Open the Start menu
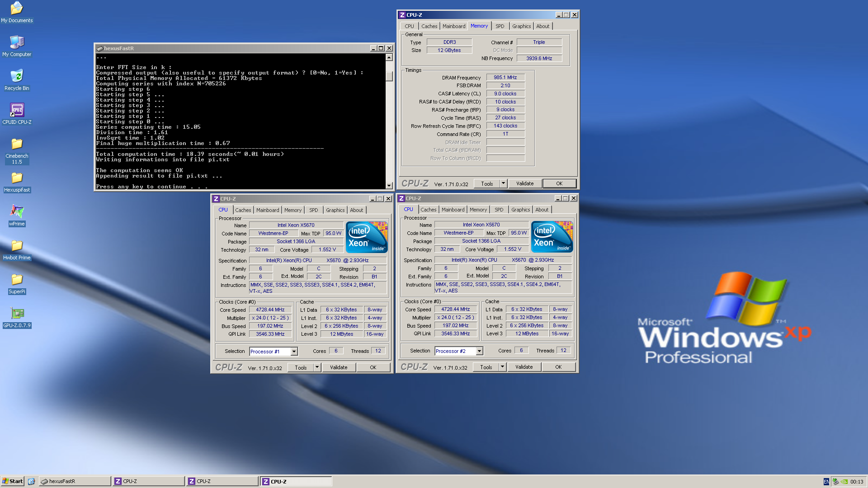 tap(13, 481)
